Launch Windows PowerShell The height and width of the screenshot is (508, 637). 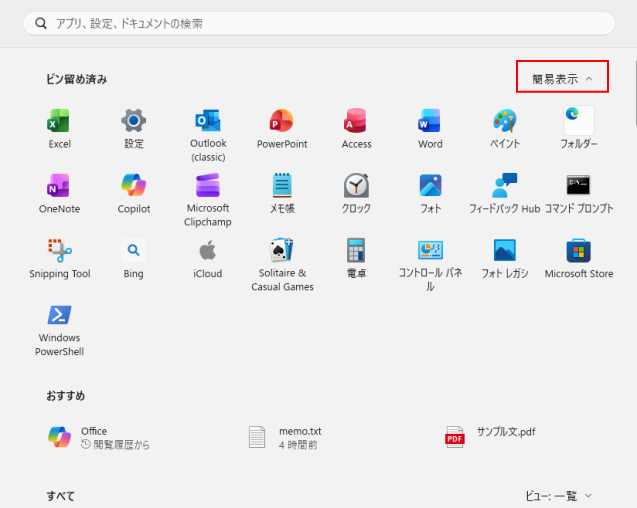click(59, 330)
